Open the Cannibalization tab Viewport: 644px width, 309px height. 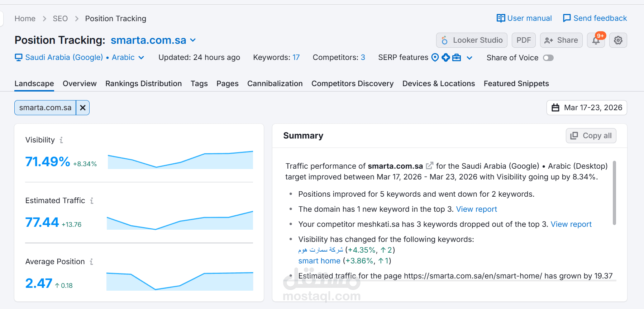275,84
